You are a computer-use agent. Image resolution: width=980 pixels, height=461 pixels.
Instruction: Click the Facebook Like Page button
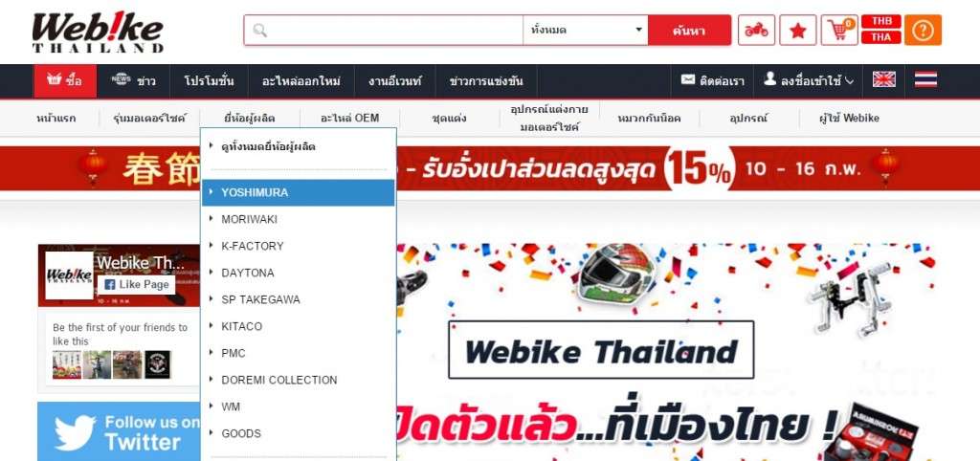pos(136,284)
